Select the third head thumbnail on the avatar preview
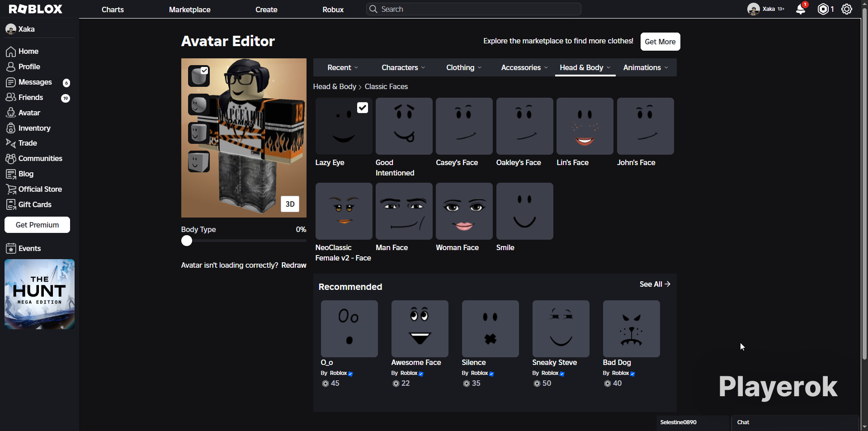 [x=198, y=133]
